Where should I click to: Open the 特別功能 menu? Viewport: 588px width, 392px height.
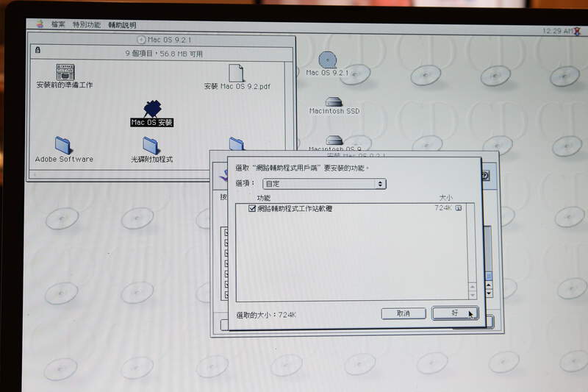(x=87, y=25)
